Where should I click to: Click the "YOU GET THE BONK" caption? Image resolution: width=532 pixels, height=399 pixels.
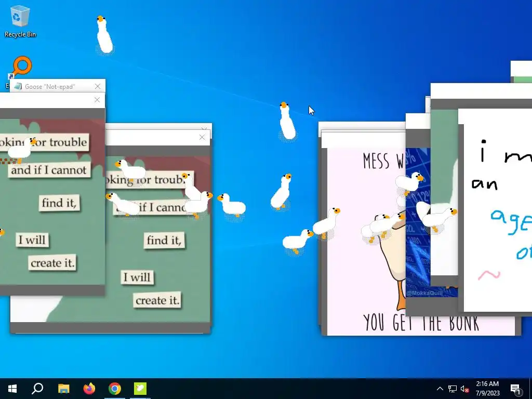421,323
